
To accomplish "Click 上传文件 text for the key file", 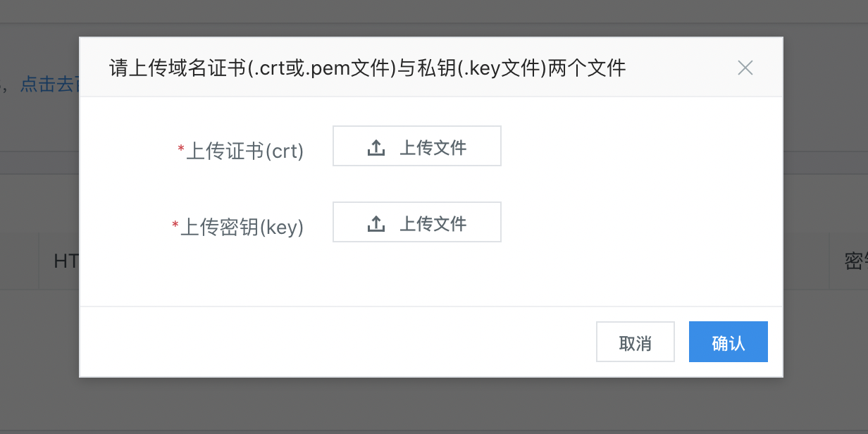I will pos(433,223).
